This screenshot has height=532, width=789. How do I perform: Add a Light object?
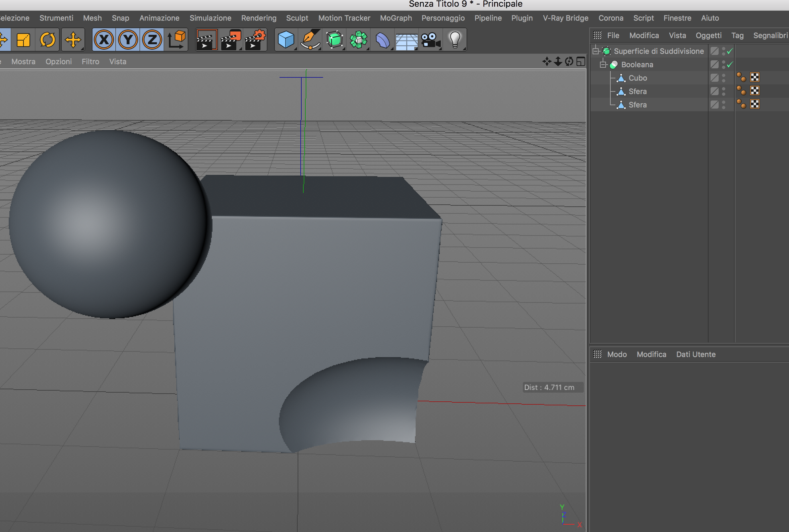pyautogui.click(x=455, y=40)
